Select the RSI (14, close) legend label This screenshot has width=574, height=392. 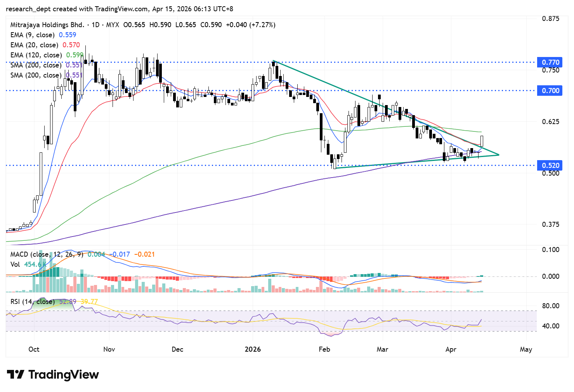click(32, 302)
